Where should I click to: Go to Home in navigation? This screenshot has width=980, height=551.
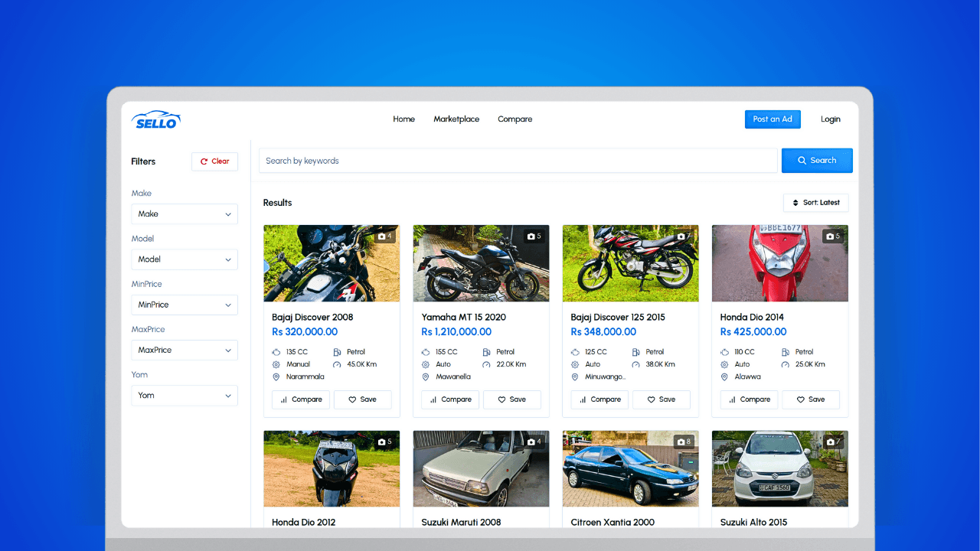403,119
